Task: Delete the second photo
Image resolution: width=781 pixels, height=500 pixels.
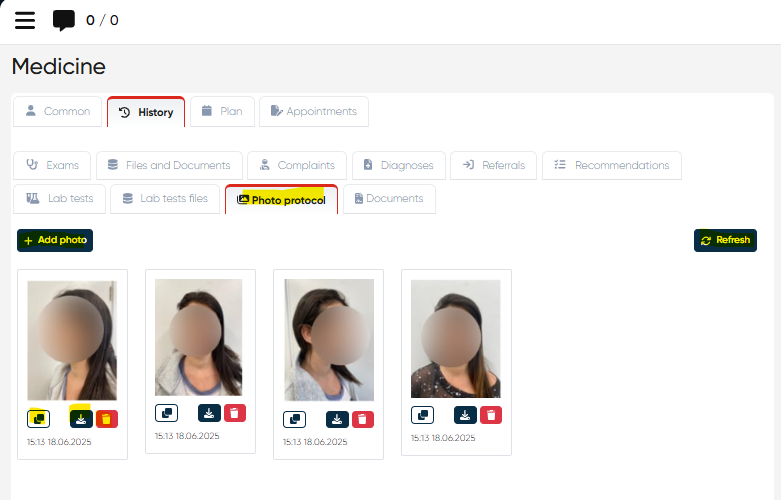Action: [234, 413]
